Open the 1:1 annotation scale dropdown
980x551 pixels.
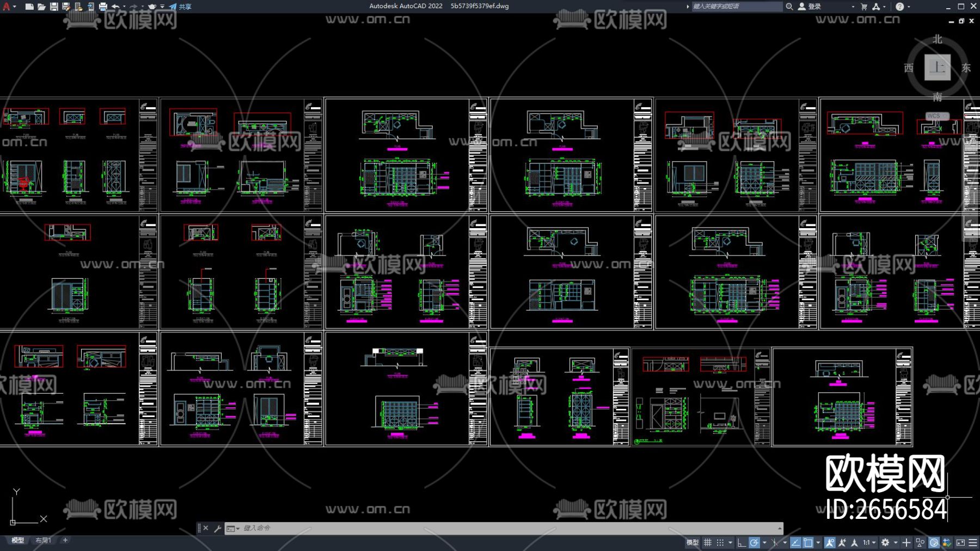click(x=869, y=542)
